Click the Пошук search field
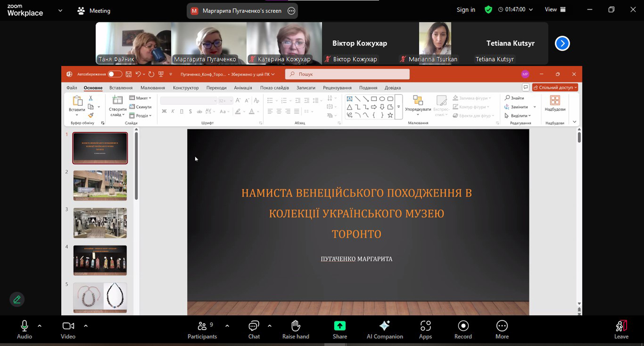The height and width of the screenshot is (346, 644). [x=347, y=74]
